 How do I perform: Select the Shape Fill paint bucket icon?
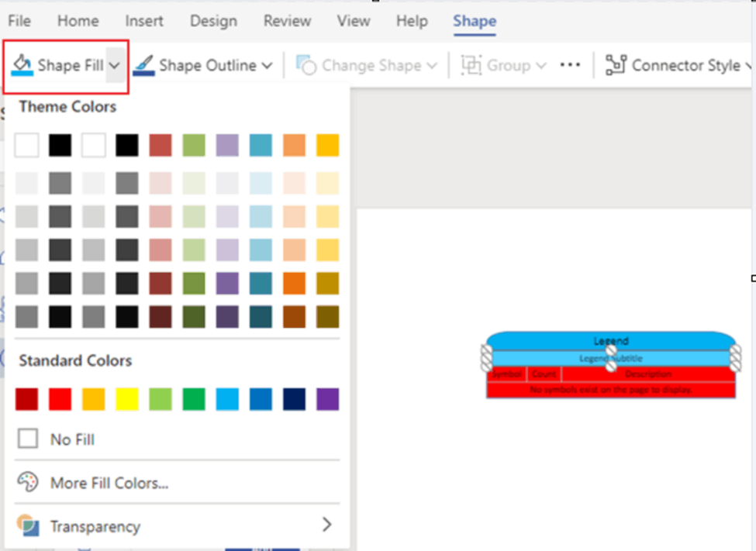click(21, 65)
